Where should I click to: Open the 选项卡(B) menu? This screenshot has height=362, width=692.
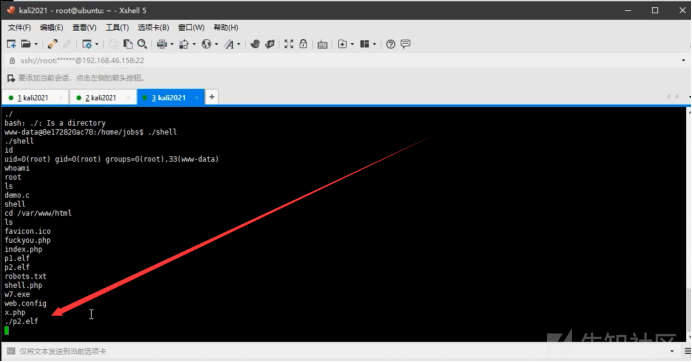[x=153, y=27]
